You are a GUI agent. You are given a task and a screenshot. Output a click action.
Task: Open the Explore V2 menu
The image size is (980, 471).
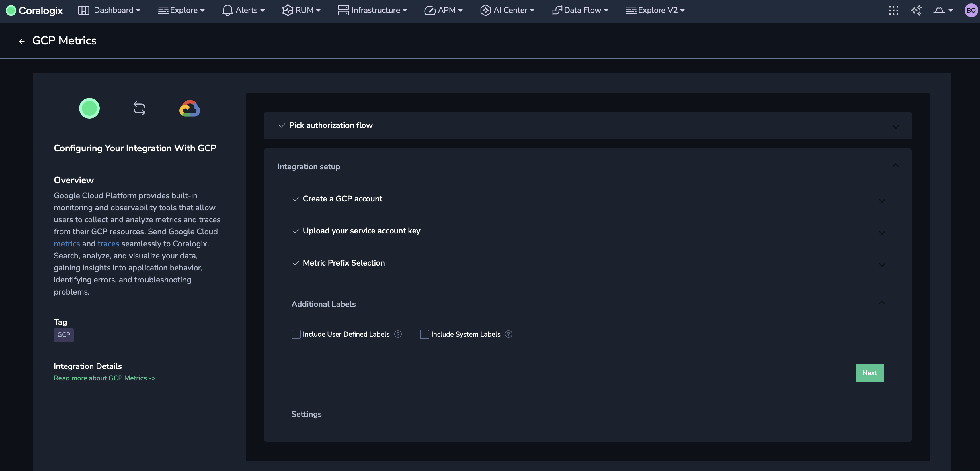click(655, 10)
